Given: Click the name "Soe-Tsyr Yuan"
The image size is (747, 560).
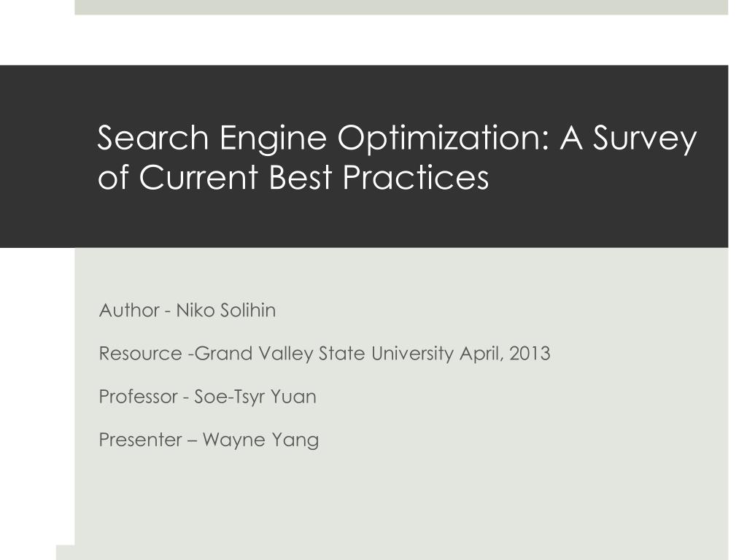Looking at the screenshot, I should coord(255,397).
